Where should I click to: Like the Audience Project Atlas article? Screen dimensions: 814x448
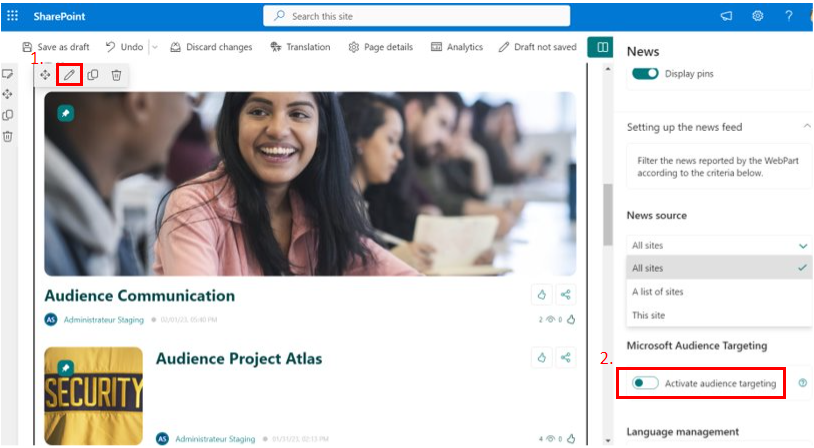pyautogui.click(x=541, y=357)
